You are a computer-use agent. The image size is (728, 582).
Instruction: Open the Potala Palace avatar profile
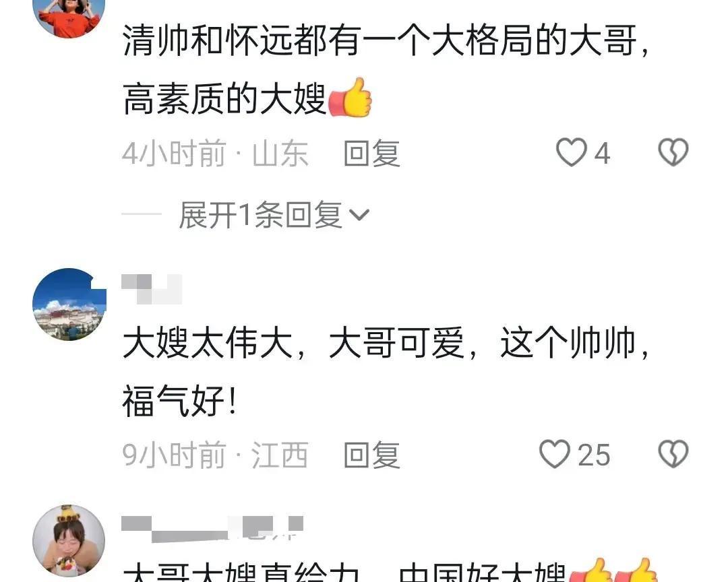69,304
